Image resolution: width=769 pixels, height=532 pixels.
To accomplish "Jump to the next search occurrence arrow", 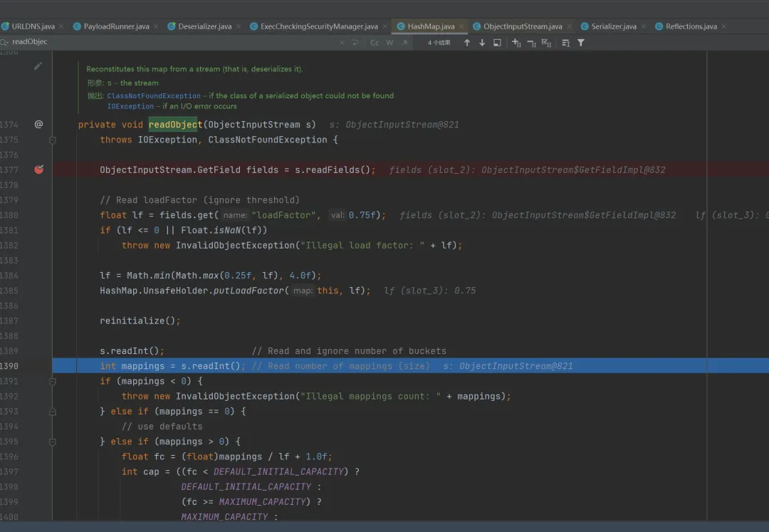I will (482, 43).
